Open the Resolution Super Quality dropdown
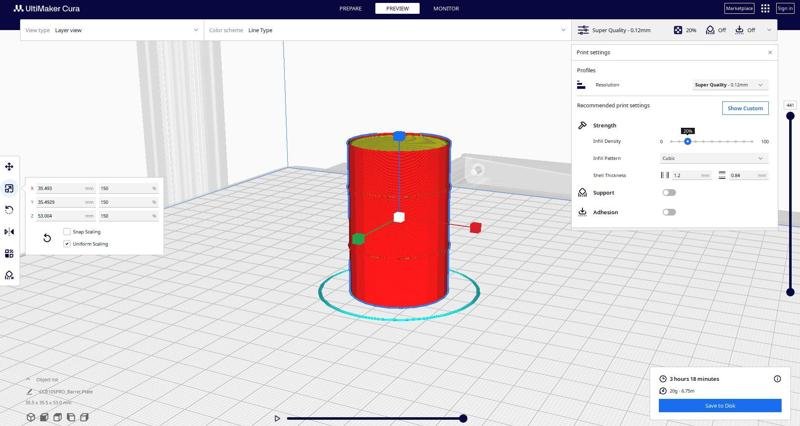 pos(730,85)
